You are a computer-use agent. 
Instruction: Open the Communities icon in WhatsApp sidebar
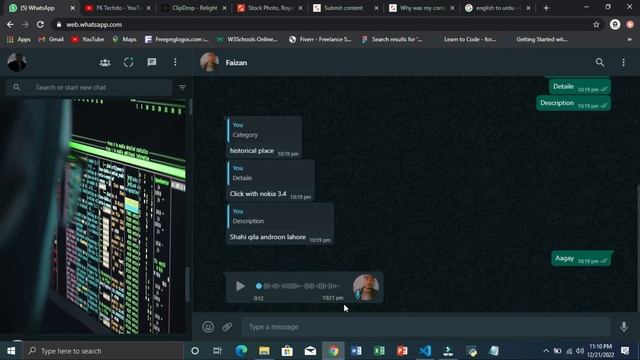(x=105, y=62)
